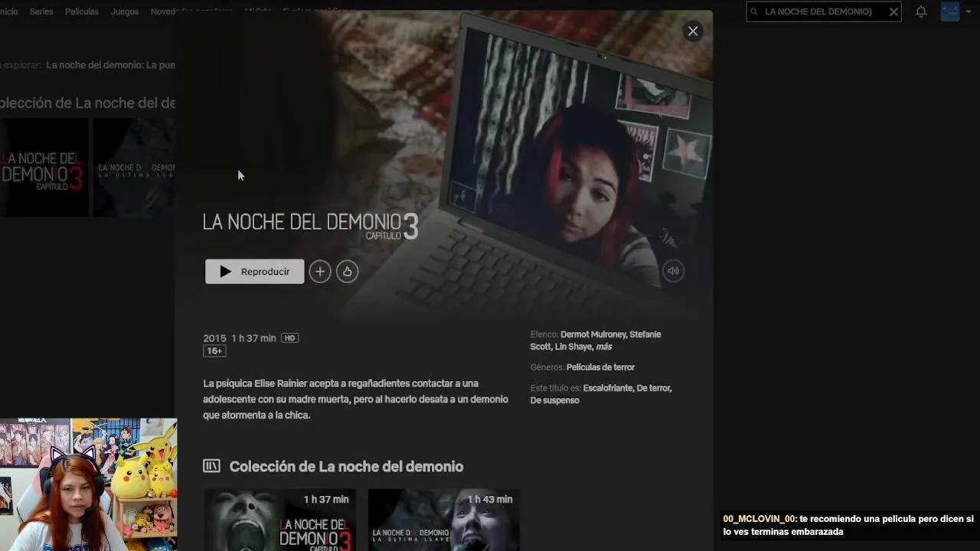Open collection thumbnail with 1 h 37 min
The height and width of the screenshot is (551, 980).
[279, 520]
